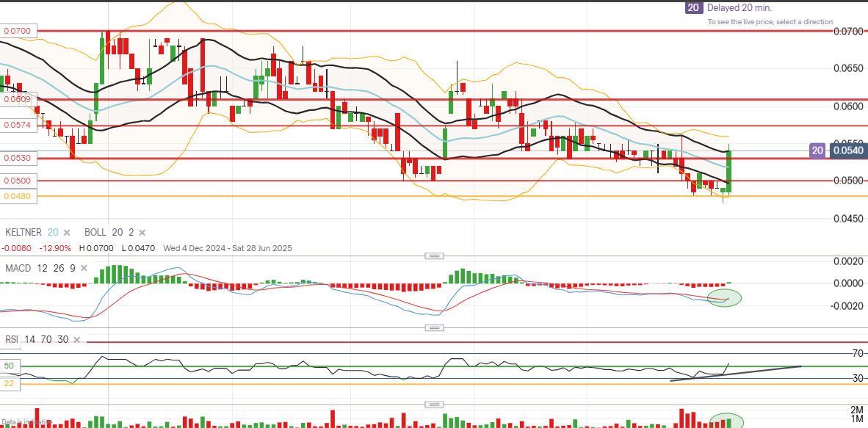Open MACD settings via its label
The image size is (868, 428).
pos(18,268)
